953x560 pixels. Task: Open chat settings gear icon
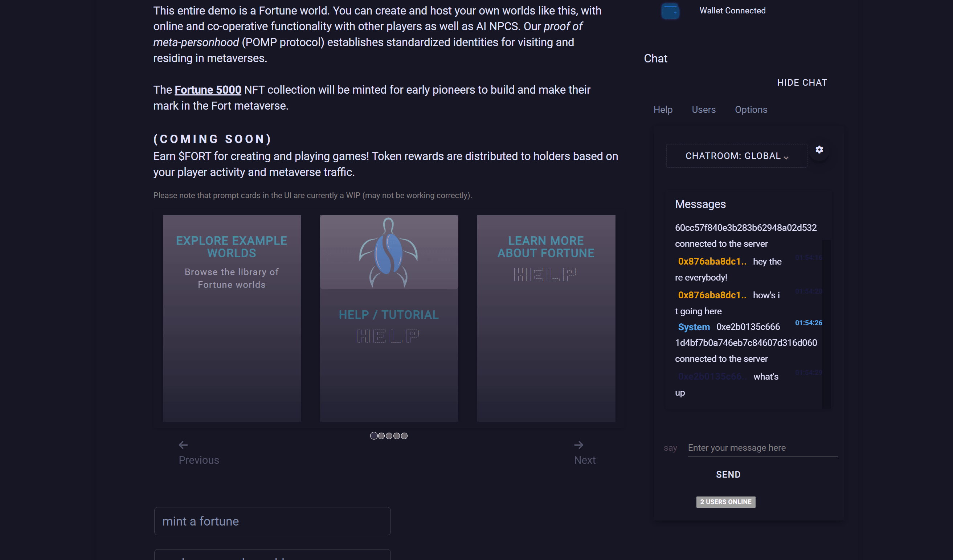click(x=819, y=150)
